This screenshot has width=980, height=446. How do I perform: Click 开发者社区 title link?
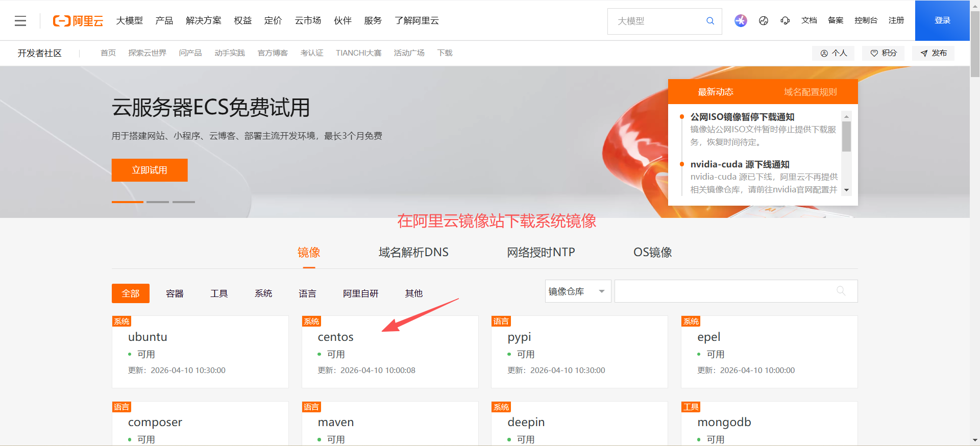point(40,53)
